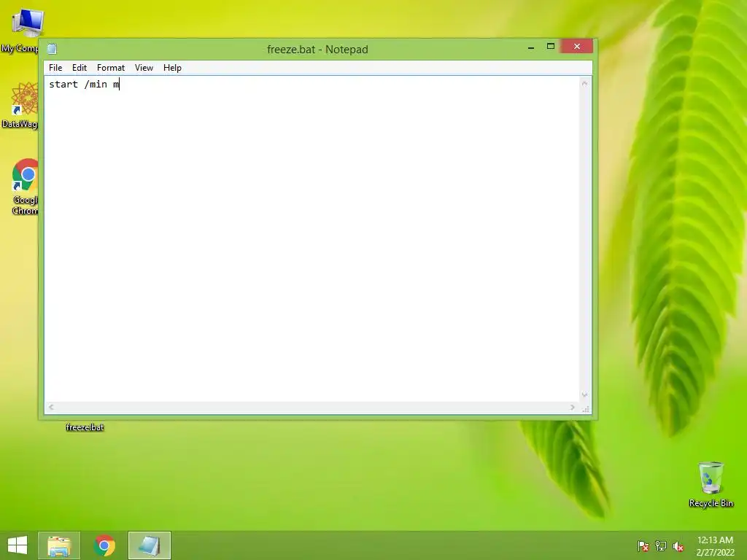This screenshot has width=747, height=560.
Task: Open the Help menu
Action: [172, 68]
